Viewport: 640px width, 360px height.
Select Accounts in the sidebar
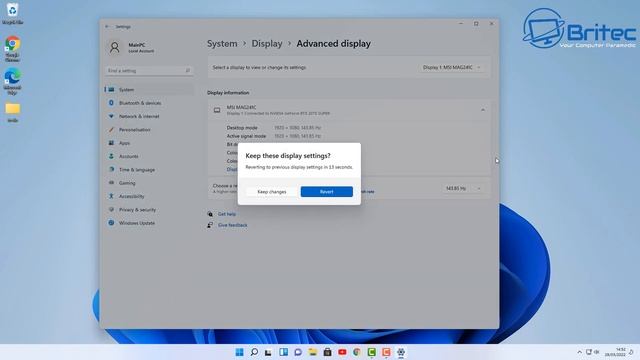click(x=149, y=156)
